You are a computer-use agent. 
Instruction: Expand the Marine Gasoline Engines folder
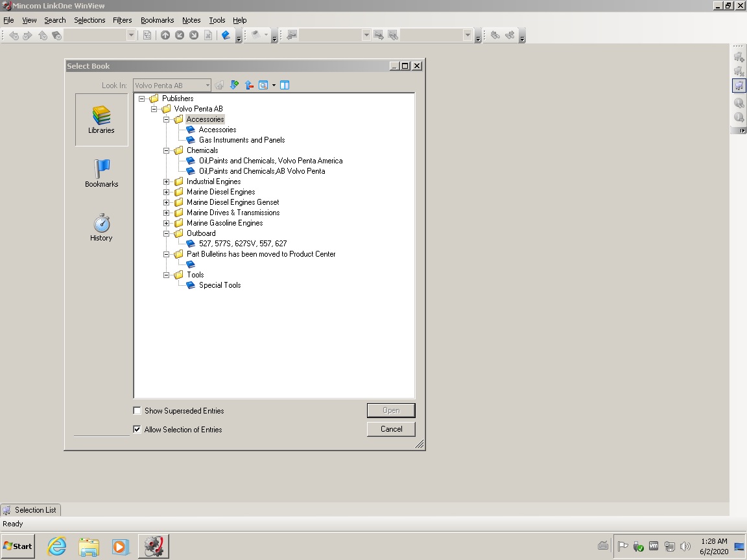167,223
